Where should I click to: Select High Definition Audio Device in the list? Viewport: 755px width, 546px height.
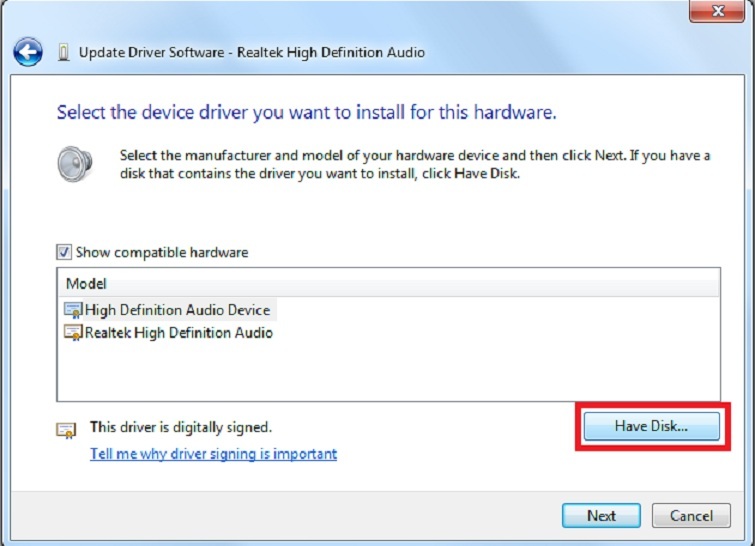(x=177, y=310)
